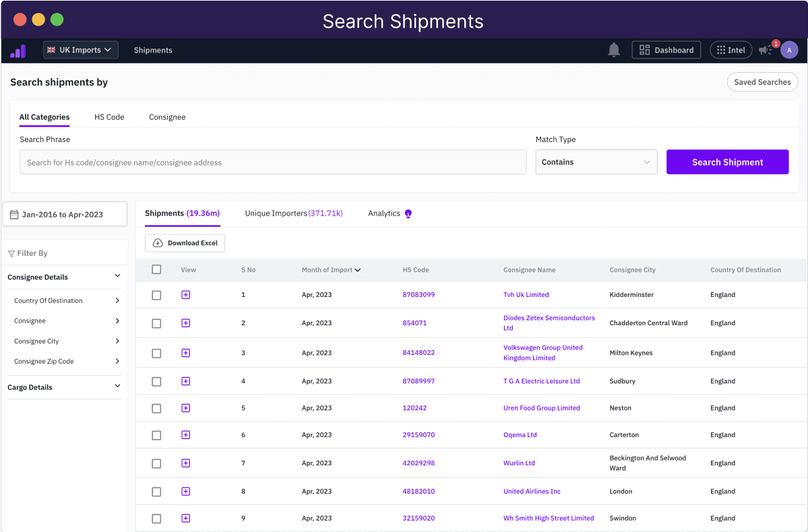The height and width of the screenshot is (532, 808).
Task: Check the Volkswagen Group row checkbox
Action: 156,354
